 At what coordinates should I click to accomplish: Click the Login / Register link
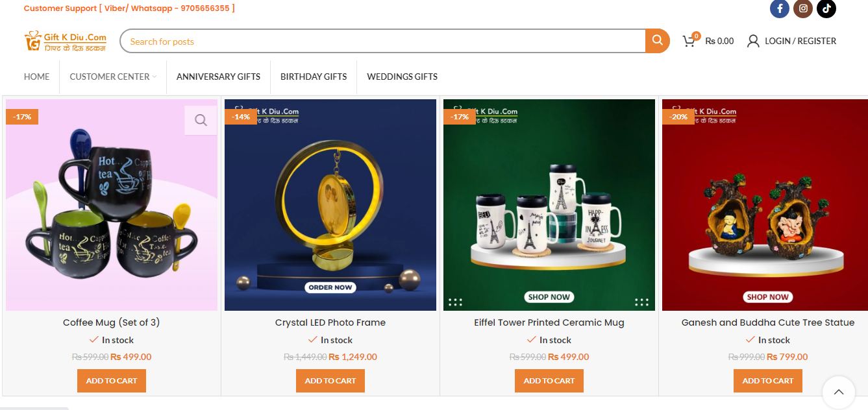point(800,41)
